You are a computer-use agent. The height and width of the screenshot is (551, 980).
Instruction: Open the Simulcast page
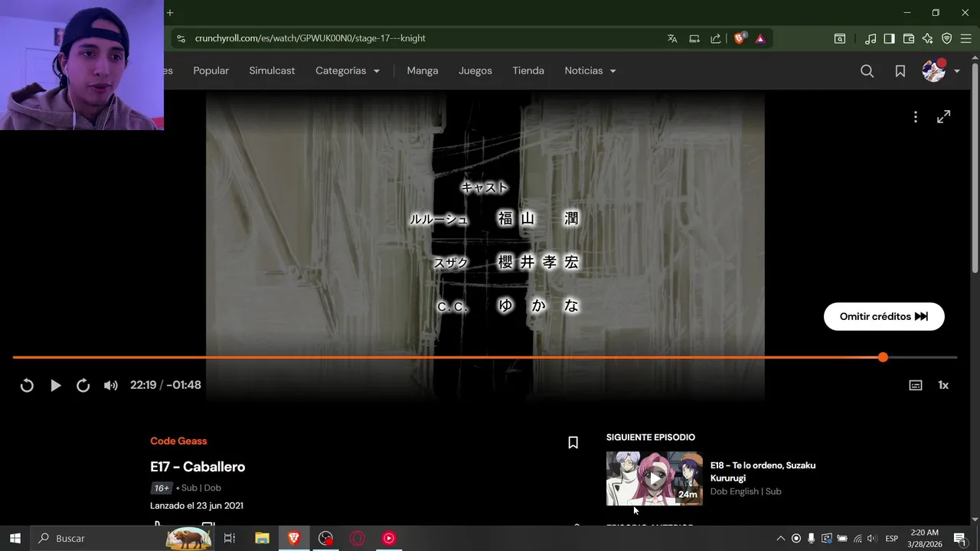(x=272, y=70)
